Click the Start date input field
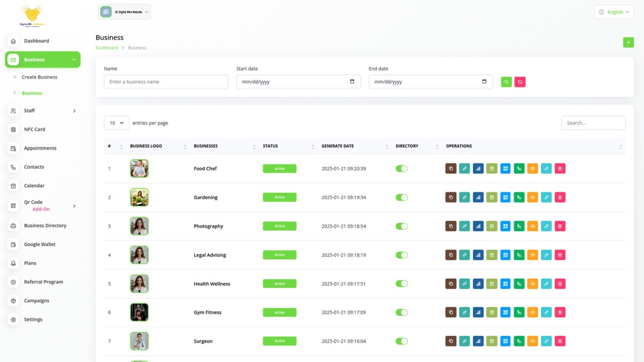644x362 pixels. point(298,82)
